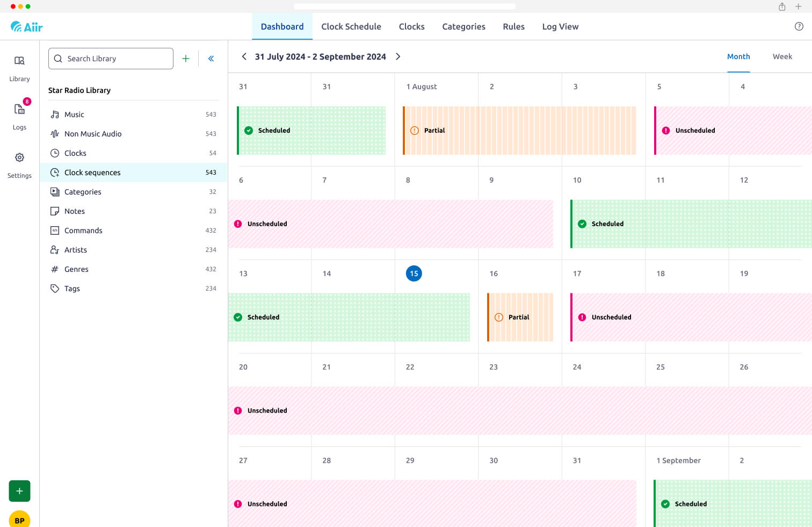812x527 pixels.
Task: Select the Week view
Action: tap(782, 56)
